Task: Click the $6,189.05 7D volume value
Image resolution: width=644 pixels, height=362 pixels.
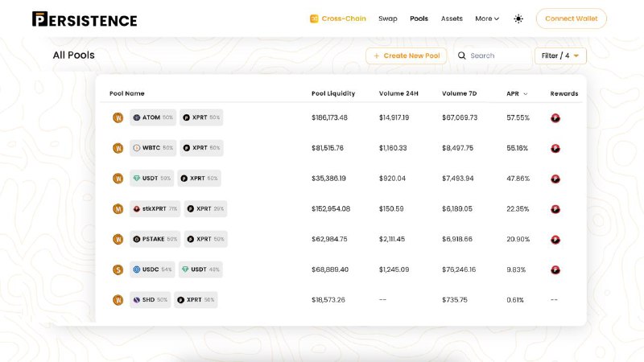Action: coord(457,209)
